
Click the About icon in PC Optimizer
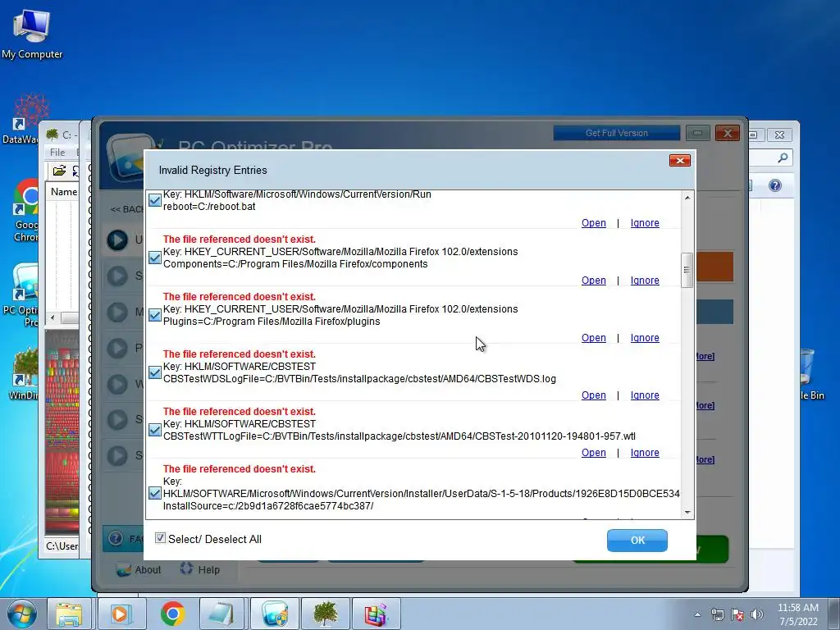[x=124, y=569]
